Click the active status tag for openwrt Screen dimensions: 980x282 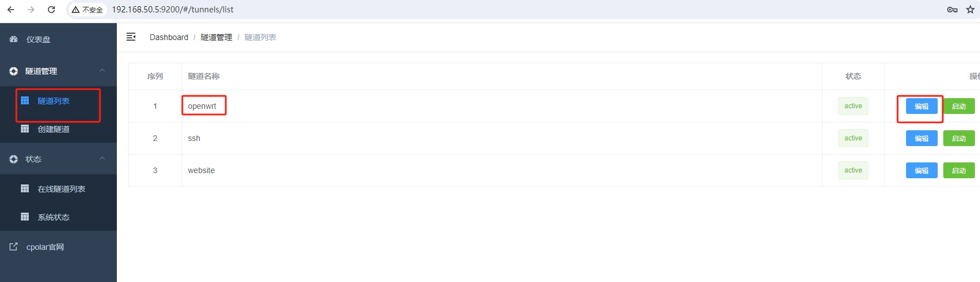tap(853, 106)
